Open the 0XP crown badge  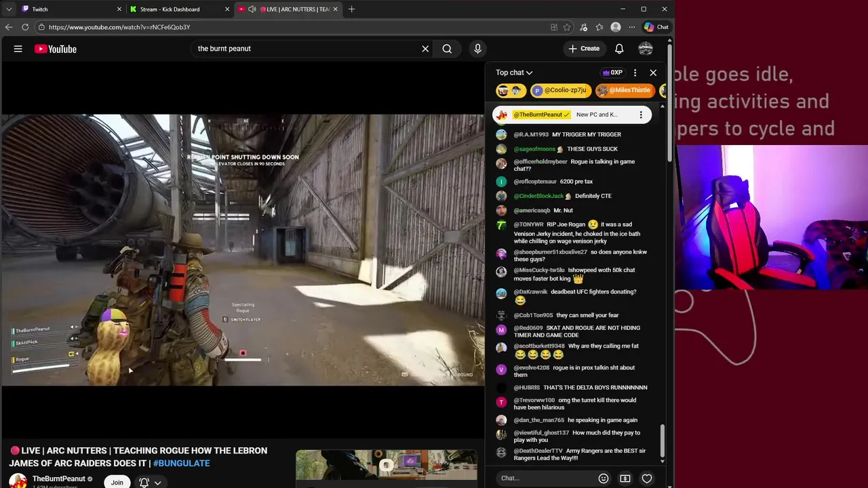pos(612,73)
